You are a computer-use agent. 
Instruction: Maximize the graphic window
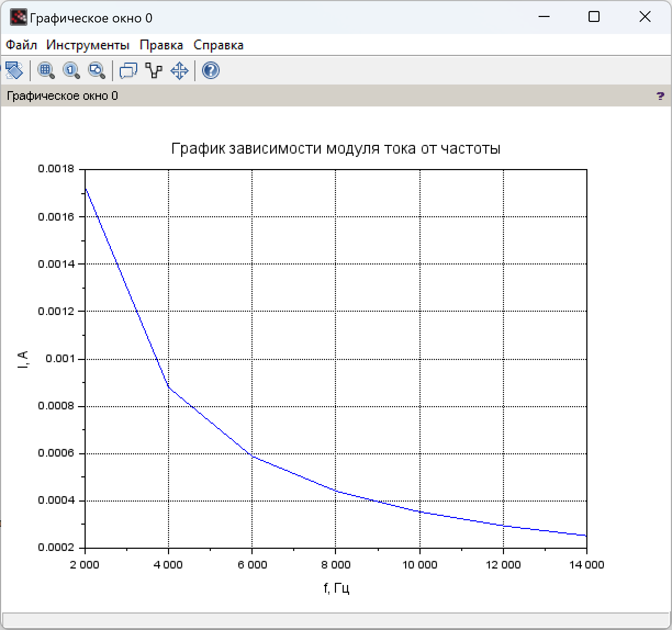[x=594, y=17]
